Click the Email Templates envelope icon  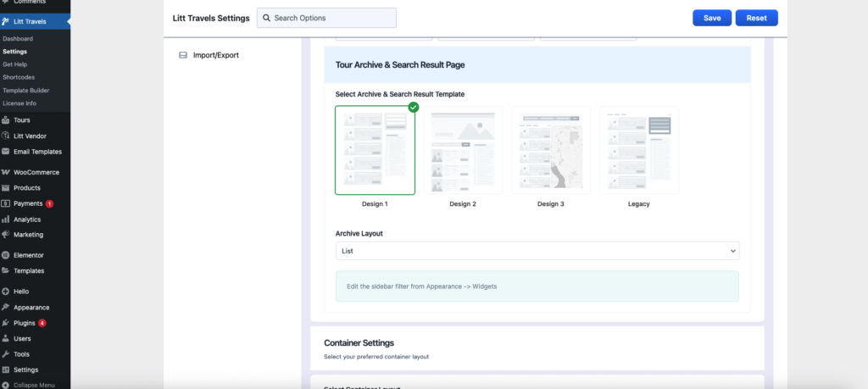click(x=6, y=152)
